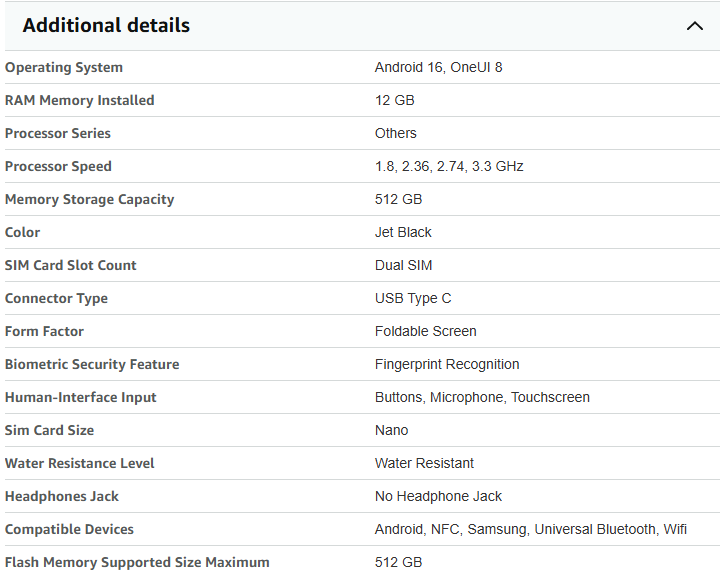
Task: Select the Fingerprint Recognition value
Action: 447,364
